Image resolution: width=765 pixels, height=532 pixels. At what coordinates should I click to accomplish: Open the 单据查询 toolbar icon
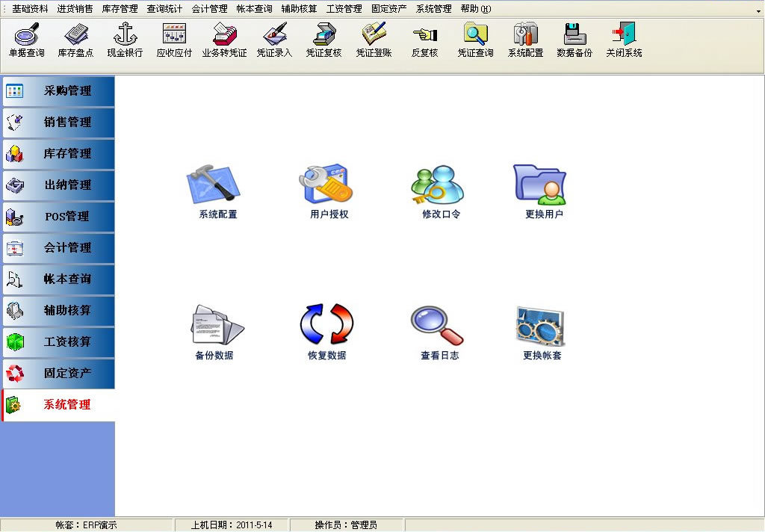point(26,40)
